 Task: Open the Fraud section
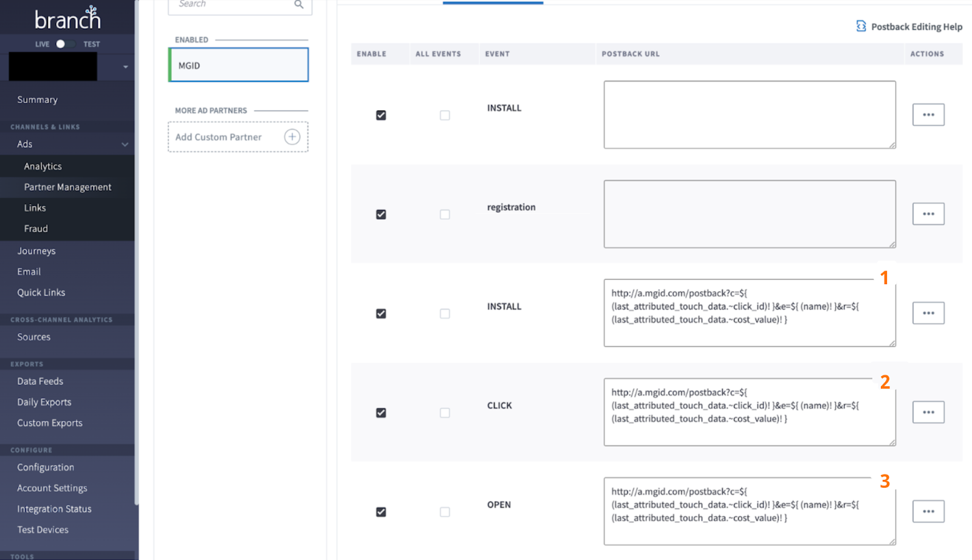36,228
